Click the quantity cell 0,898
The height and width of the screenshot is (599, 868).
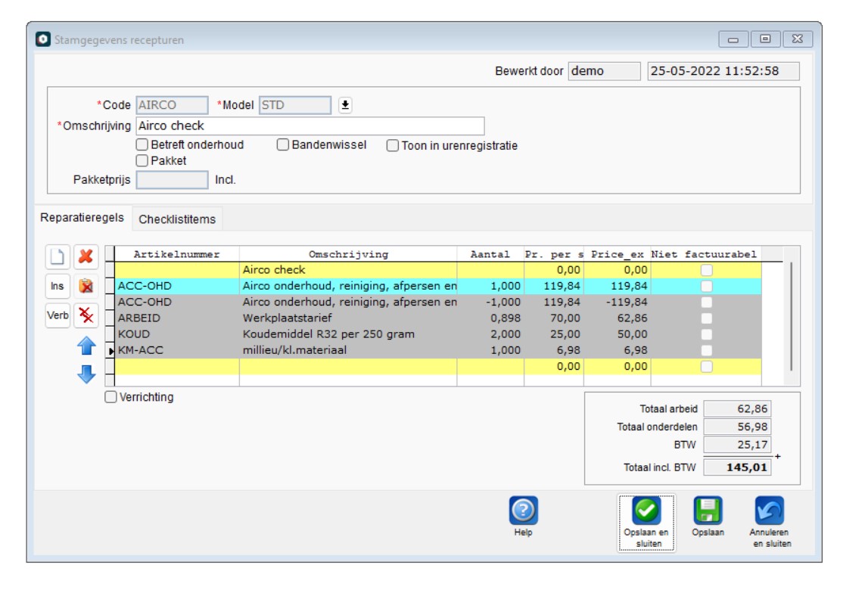click(490, 318)
